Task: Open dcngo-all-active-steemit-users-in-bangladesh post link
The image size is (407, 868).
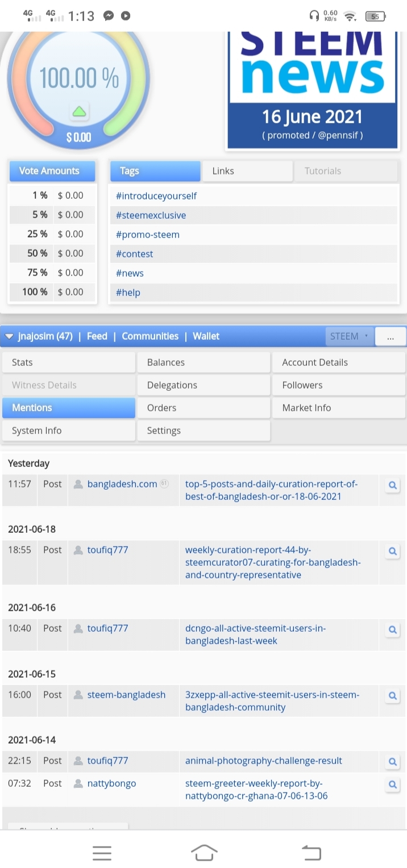Action: pos(255,635)
